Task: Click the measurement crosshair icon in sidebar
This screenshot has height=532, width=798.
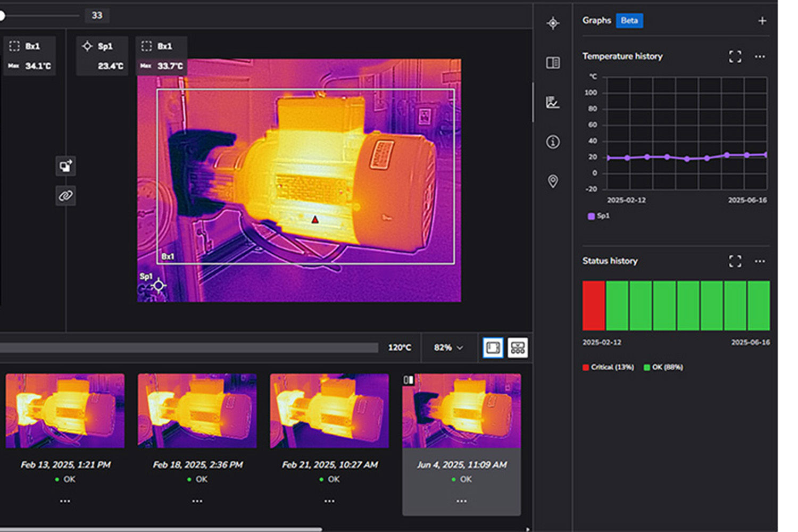Action: 553,23
